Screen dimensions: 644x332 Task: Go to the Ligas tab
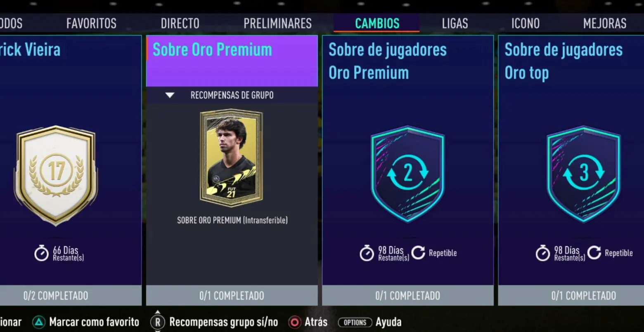coord(455,24)
